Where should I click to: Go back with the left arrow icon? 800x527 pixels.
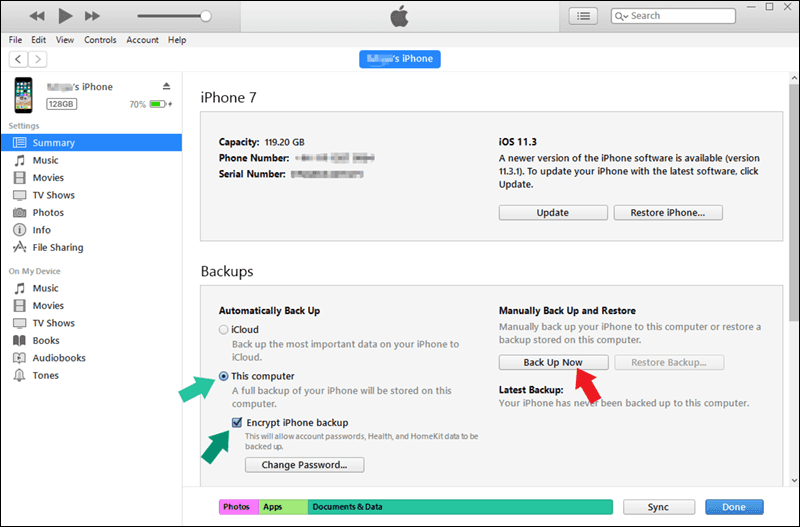[18, 59]
